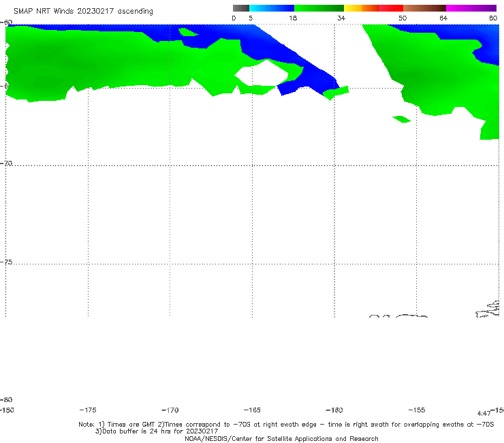Click the coastline outline at the map's lower right

(488, 309)
